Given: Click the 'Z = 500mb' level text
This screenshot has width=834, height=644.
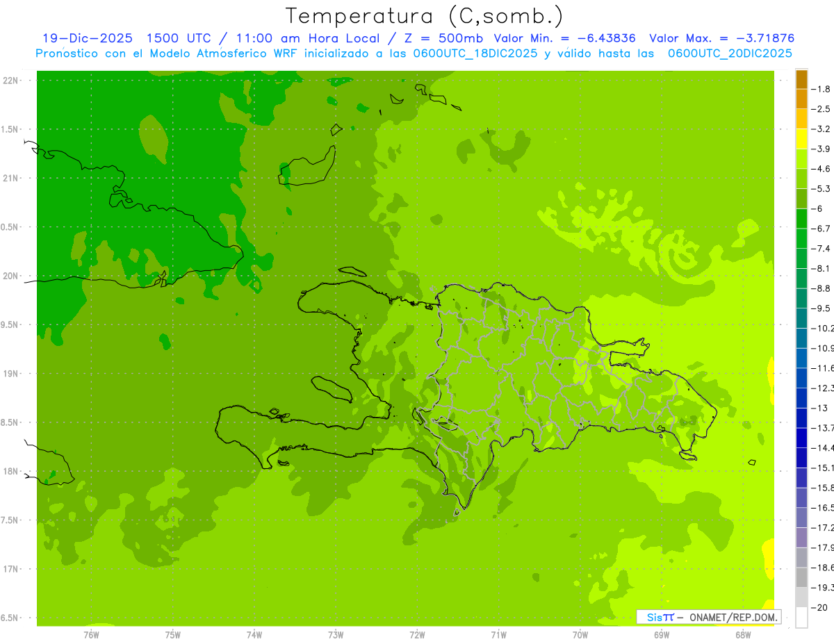Looking at the screenshot, I should (x=444, y=38).
